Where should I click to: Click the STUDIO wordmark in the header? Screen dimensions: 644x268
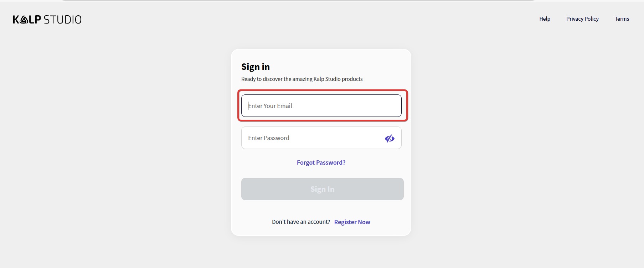pyautogui.click(x=63, y=20)
